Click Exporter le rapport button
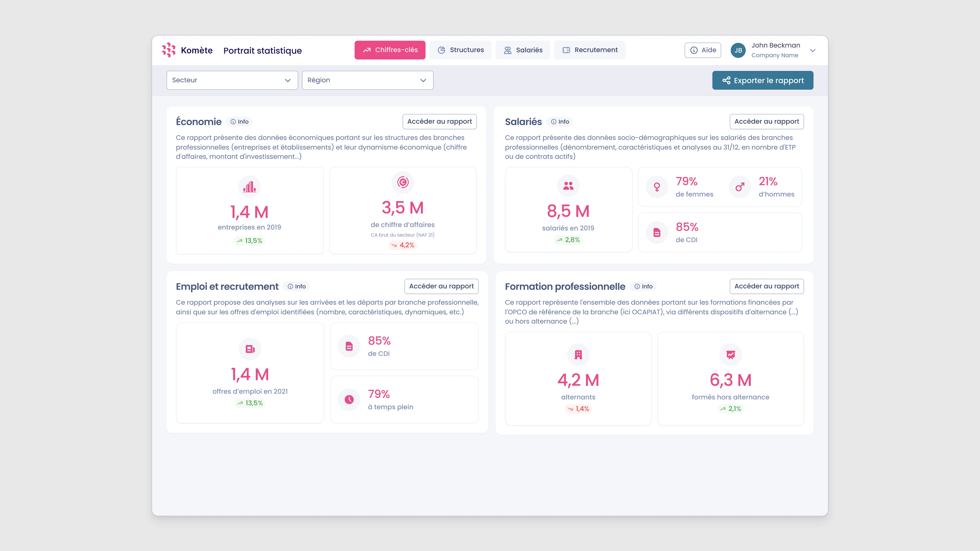The width and height of the screenshot is (980, 551). coord(762,80)
